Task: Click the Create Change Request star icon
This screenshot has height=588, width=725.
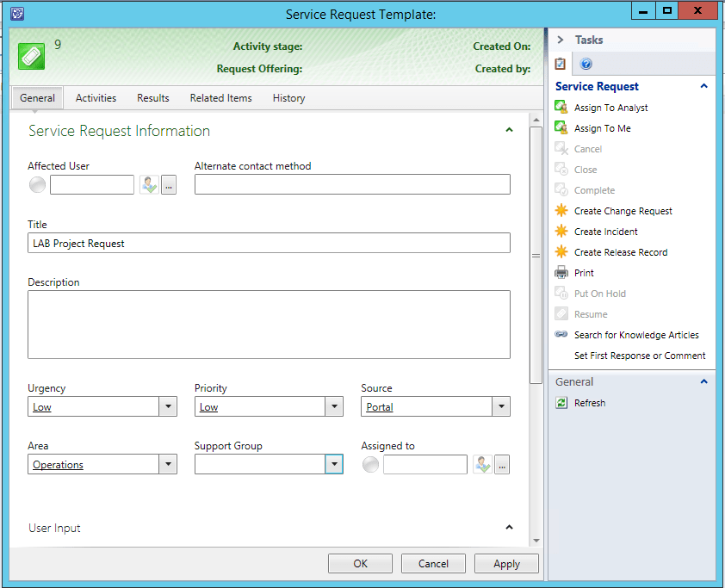Action: pos(561,211)
